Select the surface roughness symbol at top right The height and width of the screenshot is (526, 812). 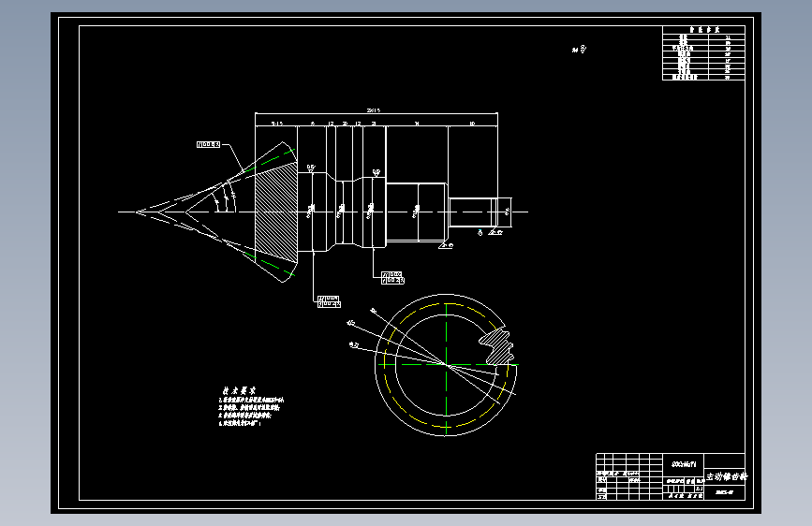point(580,50)
